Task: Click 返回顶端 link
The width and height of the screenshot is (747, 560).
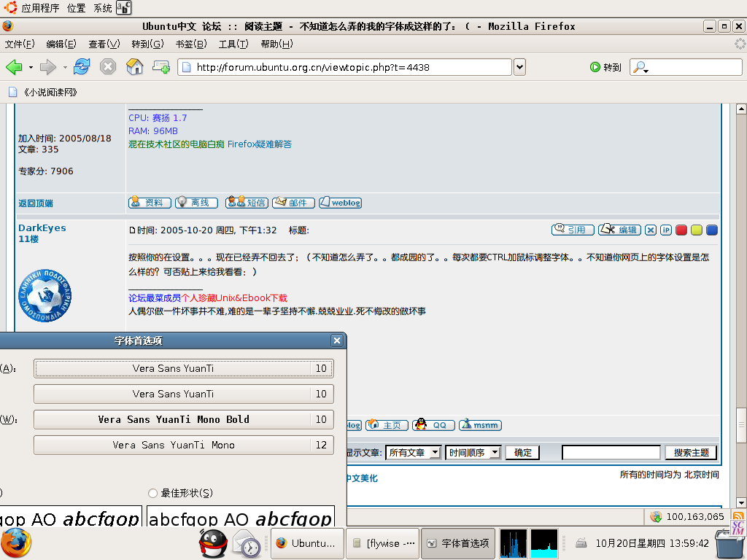Action: pos(36,203)
